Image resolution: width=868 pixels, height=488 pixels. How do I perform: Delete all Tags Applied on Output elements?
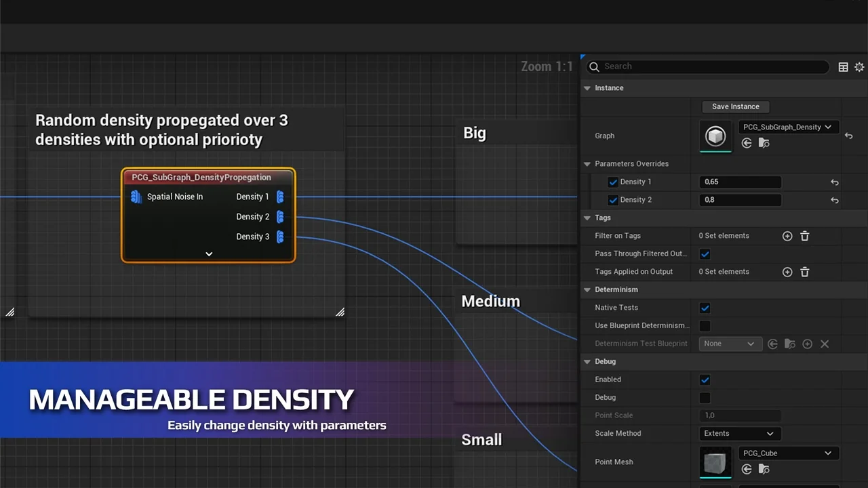click(x=805, y=272)
